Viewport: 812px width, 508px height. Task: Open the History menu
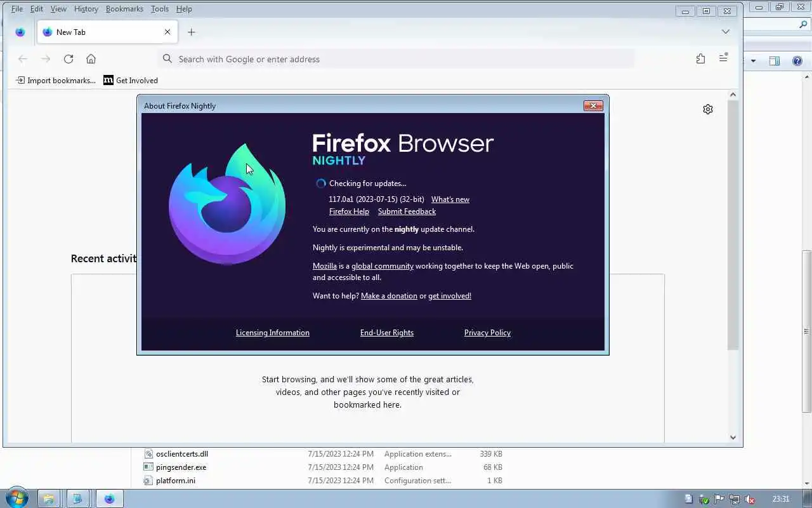click(x=86, y=9)
